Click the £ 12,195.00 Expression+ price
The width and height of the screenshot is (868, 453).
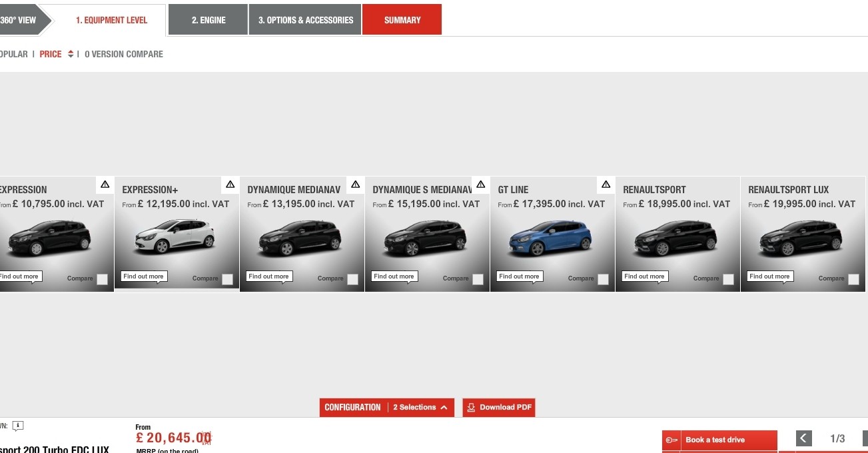pyautogui.click(x=164, y=204)
